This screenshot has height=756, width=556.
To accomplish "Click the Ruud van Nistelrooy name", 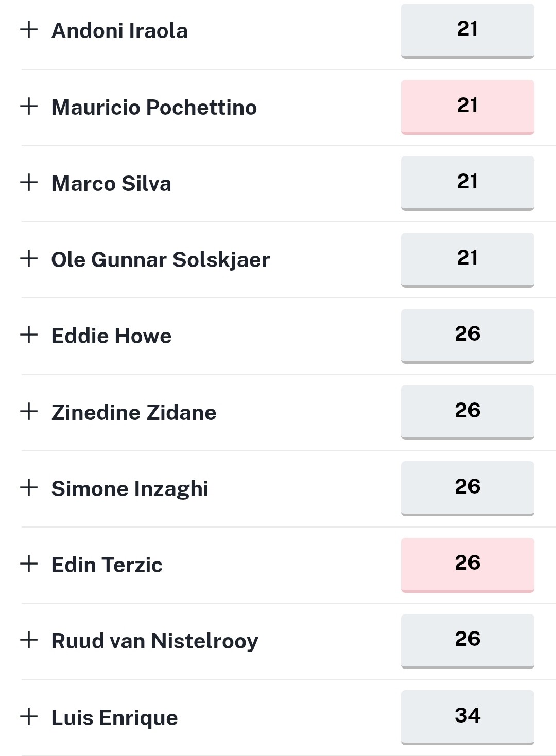I will (154, 641).
